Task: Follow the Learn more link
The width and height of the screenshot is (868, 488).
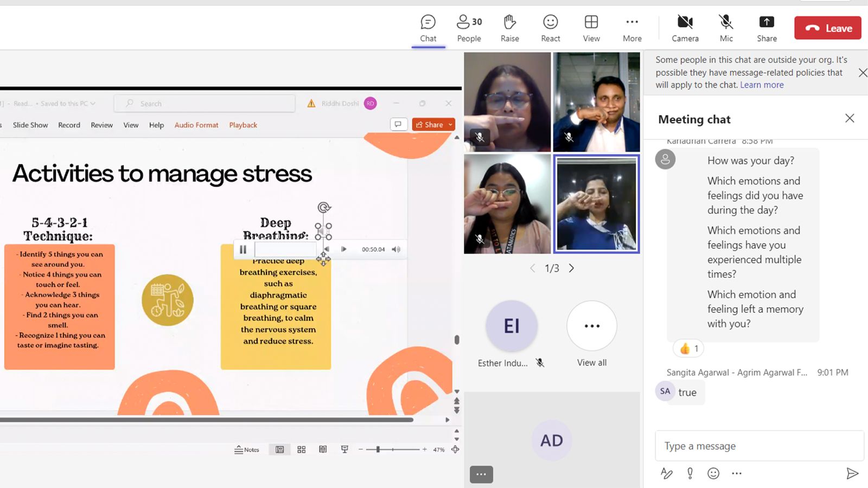Action: [x=762, y=85]
